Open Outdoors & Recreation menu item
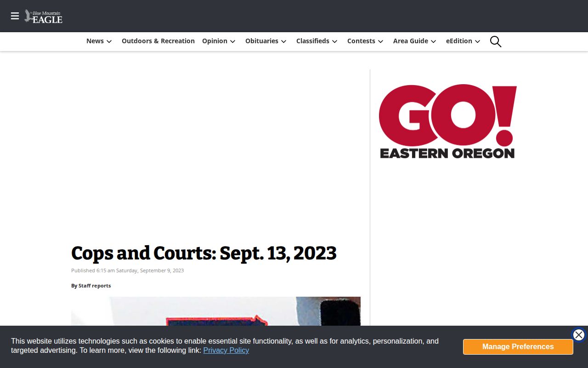 click(x=158, y=41)
